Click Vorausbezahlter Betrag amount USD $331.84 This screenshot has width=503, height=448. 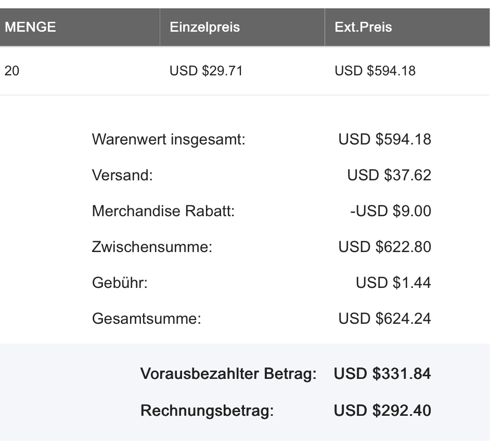click(x=382, y=374)
